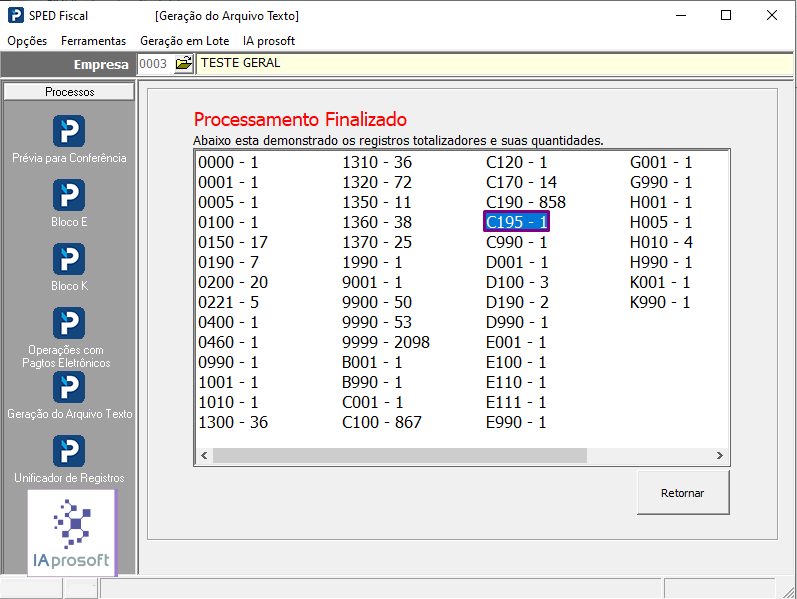
Task: Click the list's right scroll arrow
Action: click(x=720, y=456)
